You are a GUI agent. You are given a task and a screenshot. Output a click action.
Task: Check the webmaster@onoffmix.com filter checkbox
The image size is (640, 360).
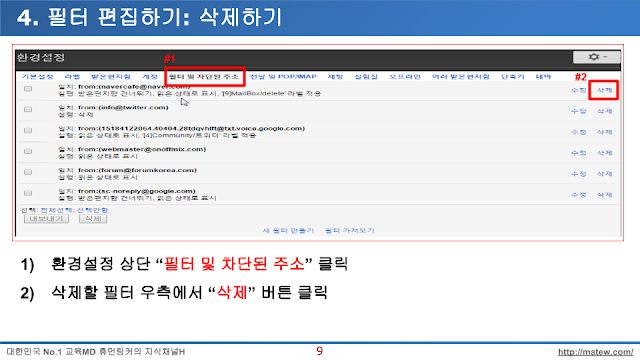(28, 151)
